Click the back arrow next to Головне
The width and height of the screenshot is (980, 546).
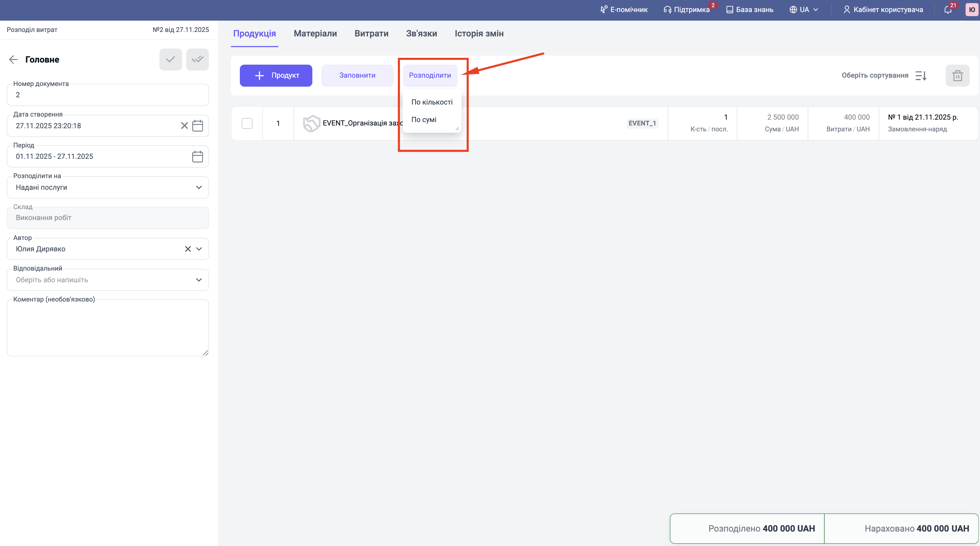pos(13,59)
